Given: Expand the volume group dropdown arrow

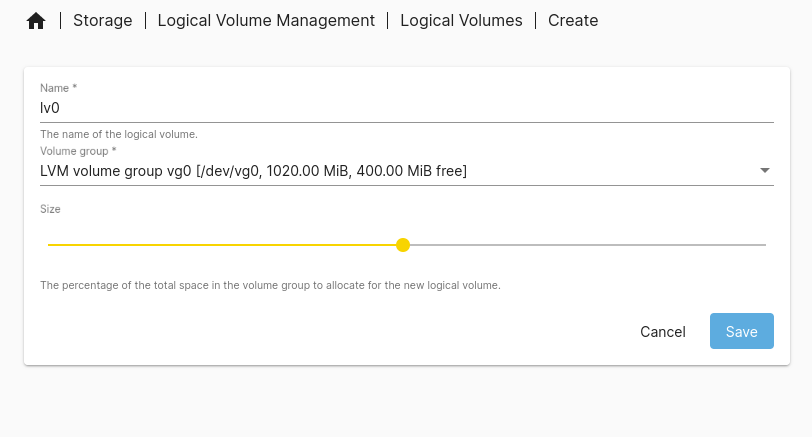Looking at the screenshot, I should 764,170.
